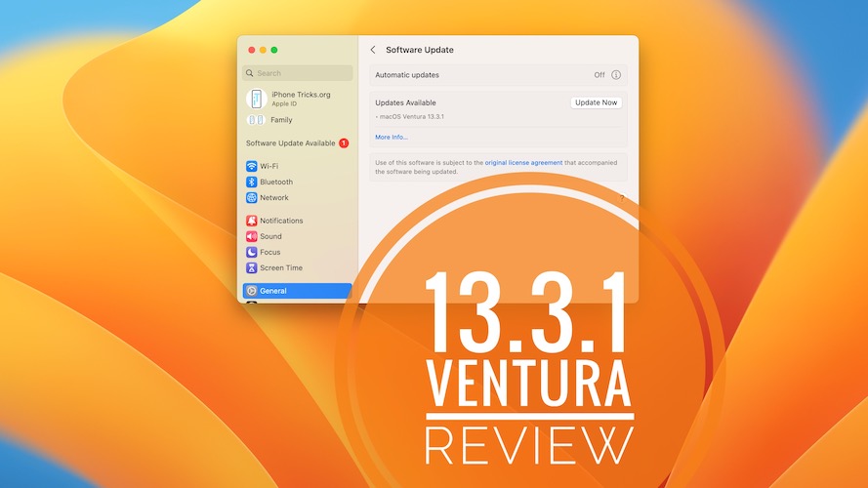
Task: Minimize window with yellow button
Action: (263, 50)
